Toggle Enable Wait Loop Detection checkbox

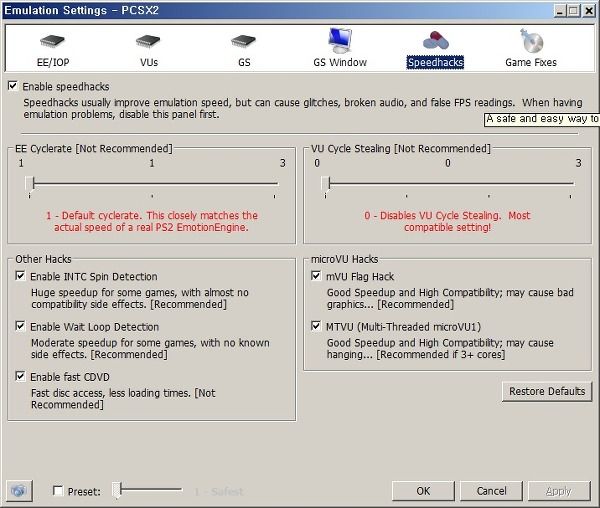(20, 326)
